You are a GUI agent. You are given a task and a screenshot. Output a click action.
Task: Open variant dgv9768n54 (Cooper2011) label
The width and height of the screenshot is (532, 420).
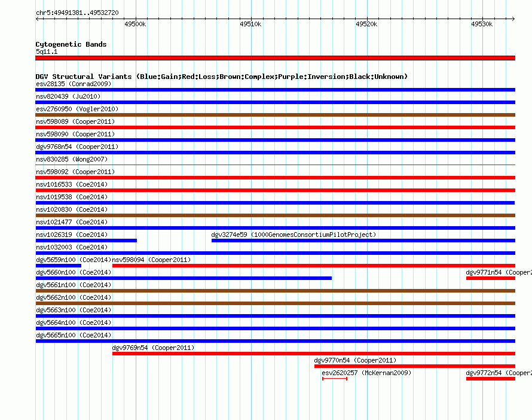pyautogui.click(x=77, y=147)
